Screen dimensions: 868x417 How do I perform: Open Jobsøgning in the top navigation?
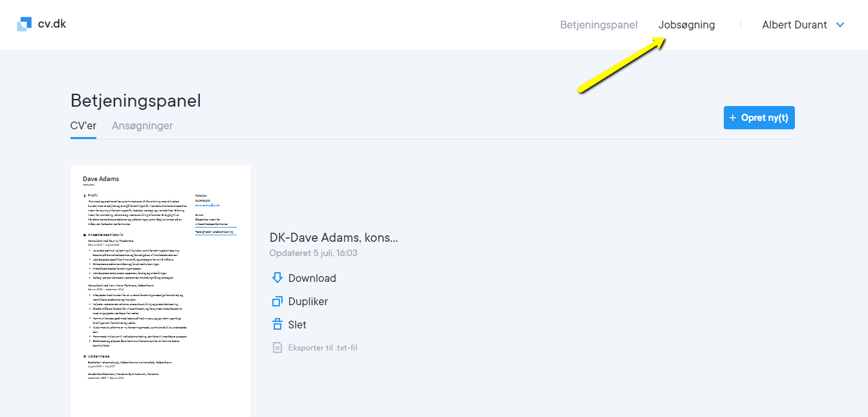[686, 25]
